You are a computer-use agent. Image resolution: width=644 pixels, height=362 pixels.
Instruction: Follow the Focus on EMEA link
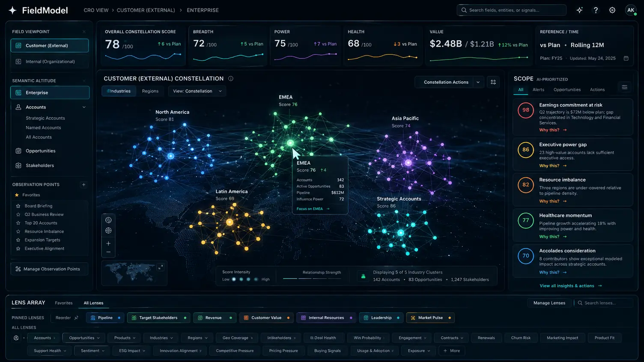point(313,209)
